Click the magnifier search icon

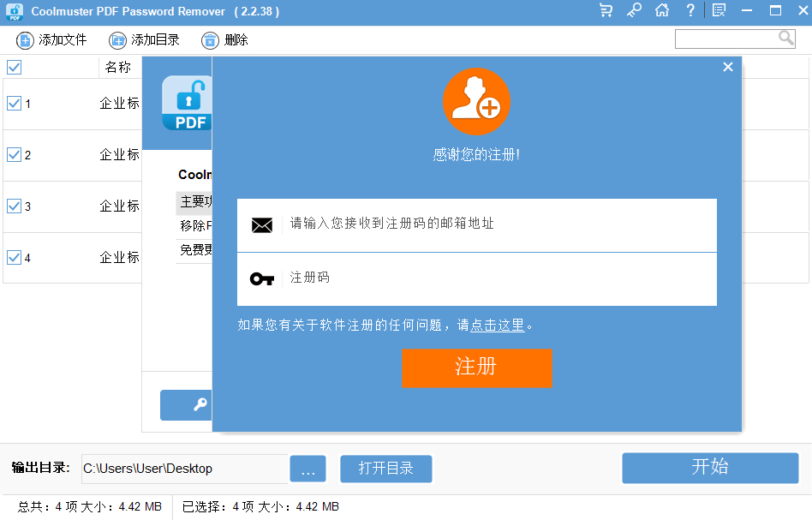coord(785,39)
